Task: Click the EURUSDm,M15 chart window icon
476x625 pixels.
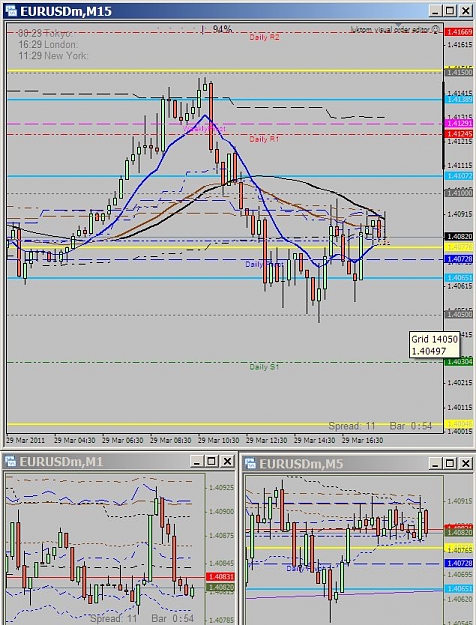Action: (11, 11)
